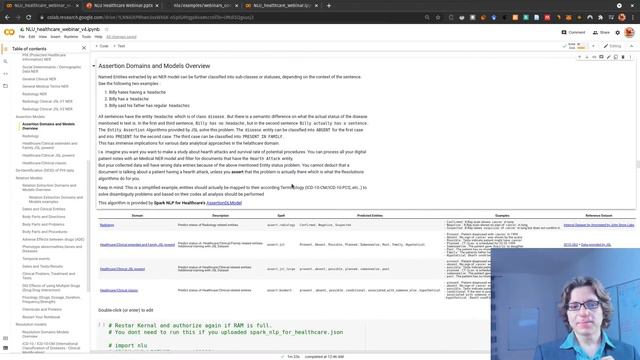
Task: Open the Radiology link in the table
Action: coord(107,225)
